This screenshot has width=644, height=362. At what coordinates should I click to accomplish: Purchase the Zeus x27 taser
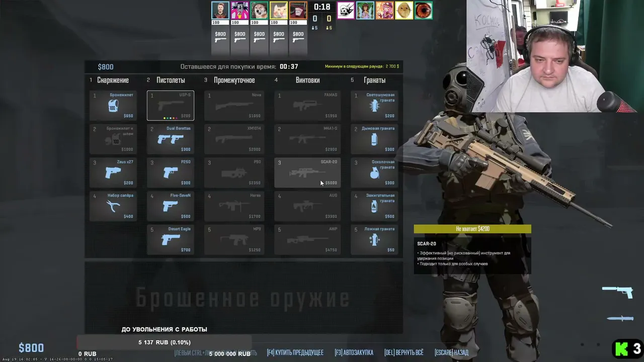click(x=113, y=173)
